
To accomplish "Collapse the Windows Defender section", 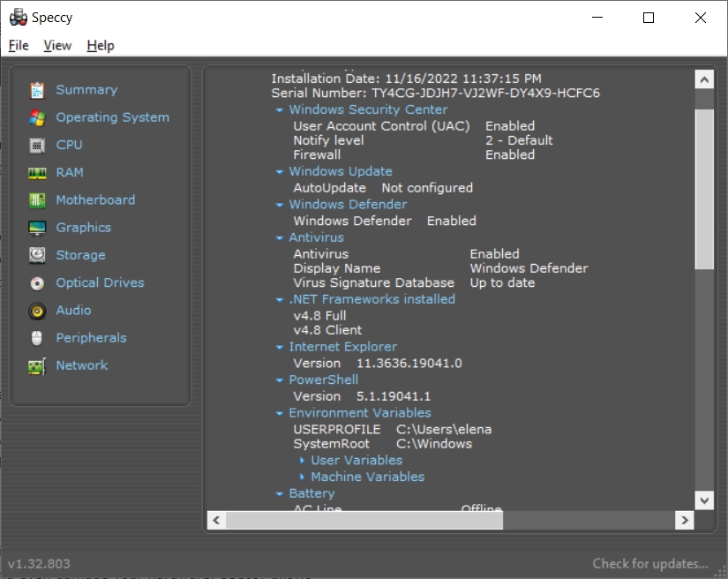I will pos(280,205).
